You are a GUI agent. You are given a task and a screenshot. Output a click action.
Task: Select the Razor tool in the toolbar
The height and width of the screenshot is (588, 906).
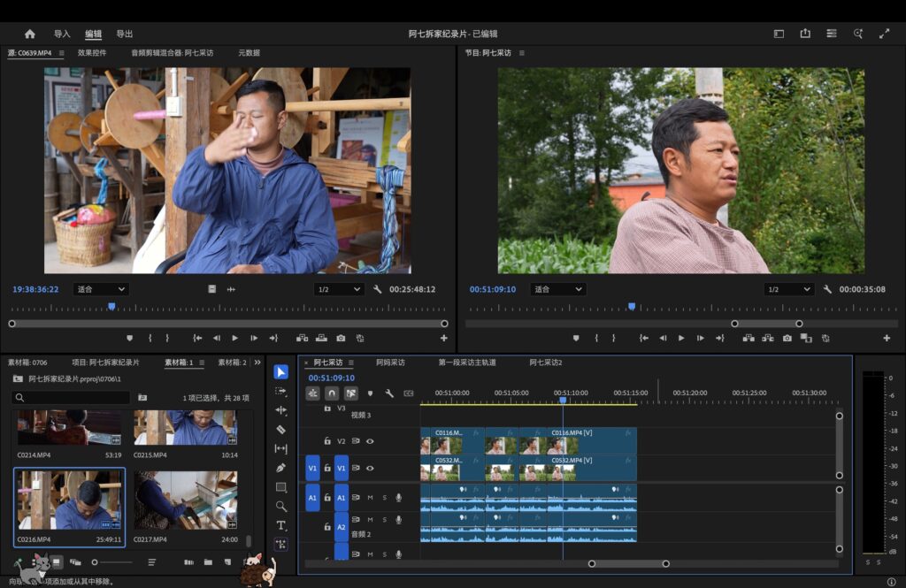[281, 430]
